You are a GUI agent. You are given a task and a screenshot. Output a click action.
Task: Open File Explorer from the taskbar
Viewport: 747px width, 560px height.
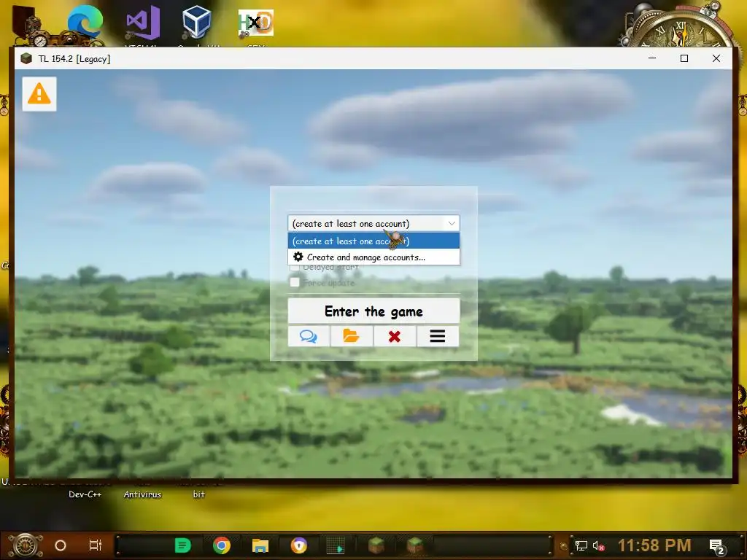[260, 545]
